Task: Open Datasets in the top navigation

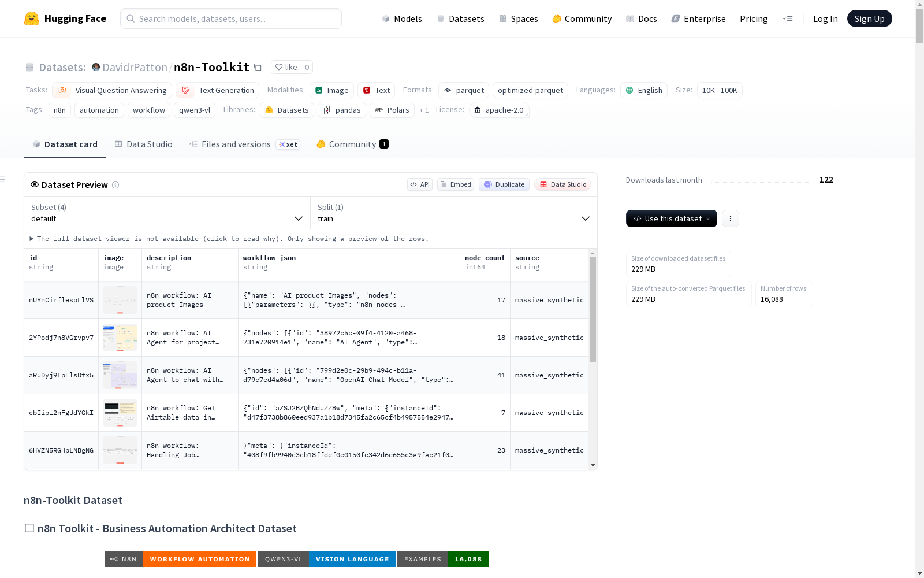Action: click(460, 18)
